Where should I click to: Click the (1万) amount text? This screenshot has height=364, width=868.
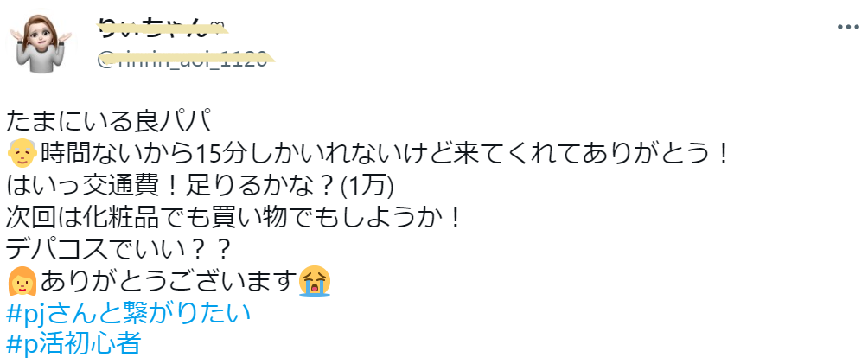coord(366,186)
